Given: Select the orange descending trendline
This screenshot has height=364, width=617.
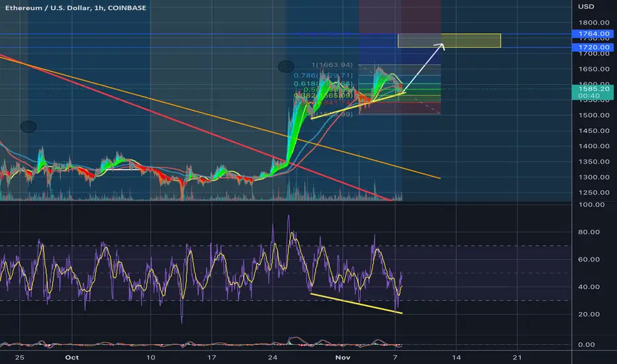Looking at the screenshot, I should pos(220,117).
